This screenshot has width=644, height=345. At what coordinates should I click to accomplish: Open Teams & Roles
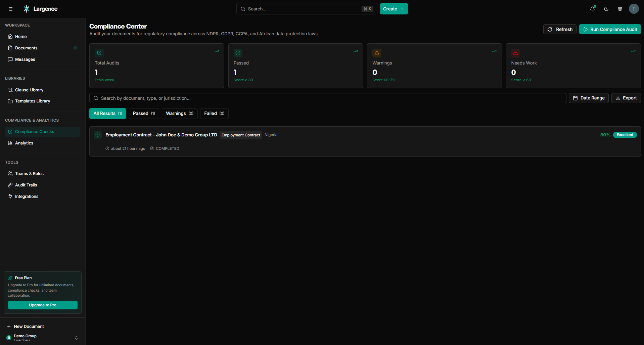pyautogui.click(x=43, y=174)
